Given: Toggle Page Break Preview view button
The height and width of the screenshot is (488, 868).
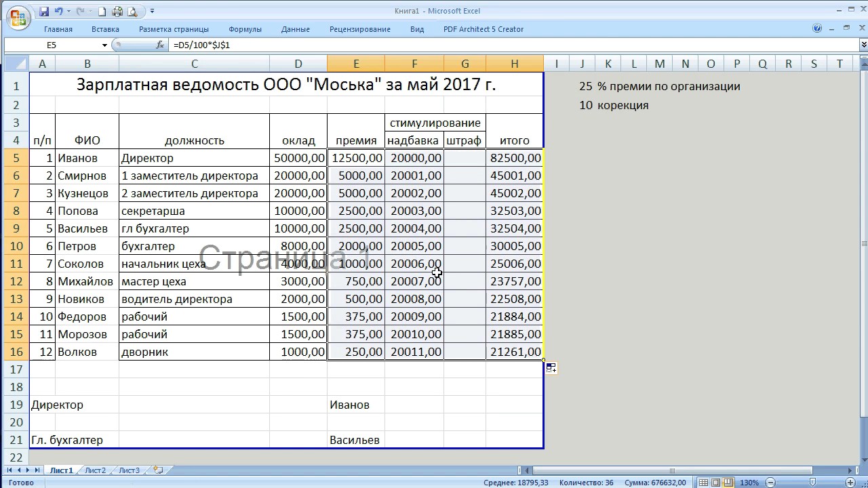Looking at the screenshot, I should [728, 483].
